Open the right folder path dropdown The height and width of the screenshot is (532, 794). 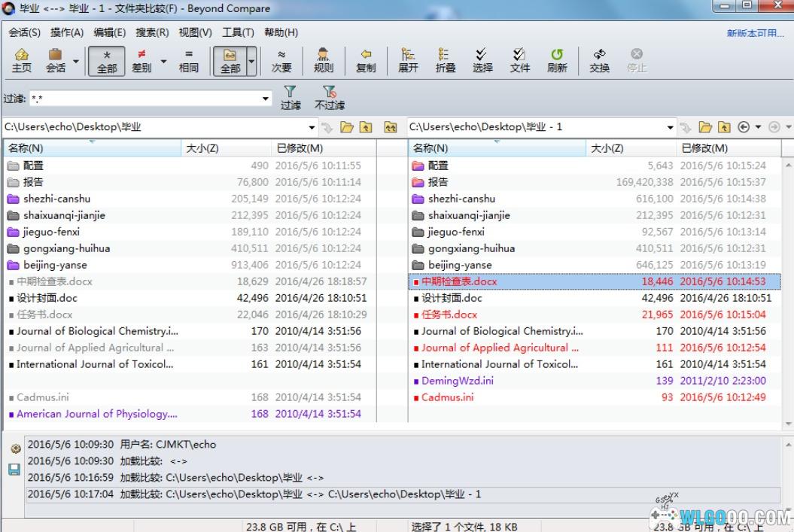[x=670, y=127]
